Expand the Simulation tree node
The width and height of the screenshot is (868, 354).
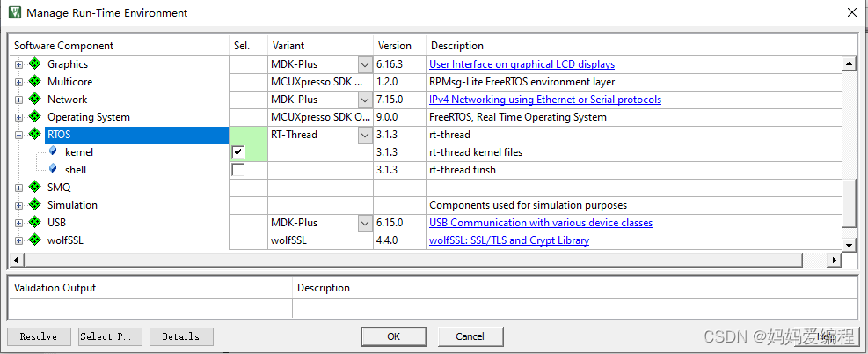point(18,205)
